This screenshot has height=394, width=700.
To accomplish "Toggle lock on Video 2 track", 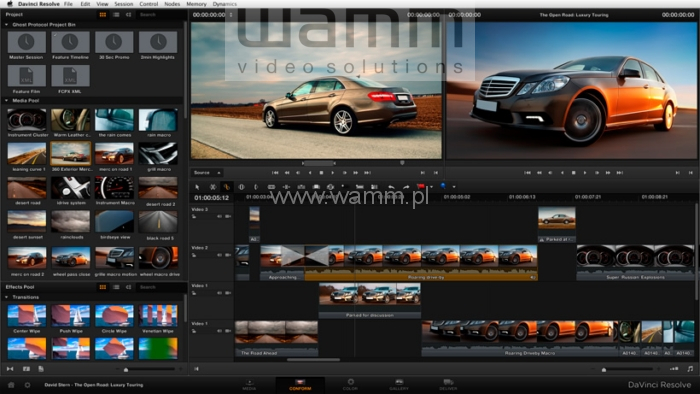I will pyautogui.click(x=194, y=255).
